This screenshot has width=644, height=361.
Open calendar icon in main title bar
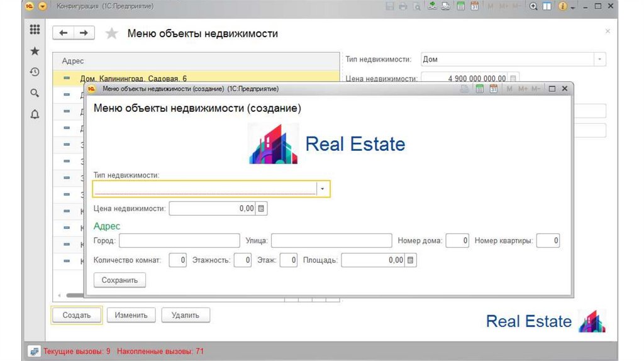tap(475, 6)
